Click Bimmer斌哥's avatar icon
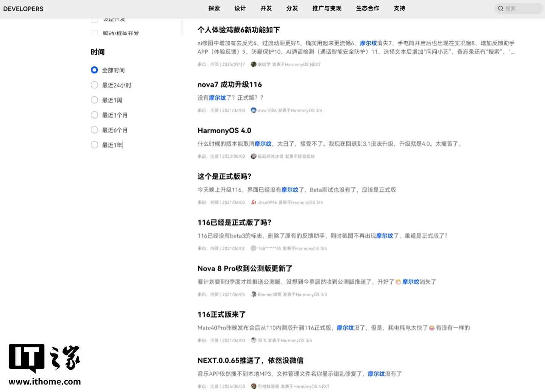Screen dimensions: 545x392 254,294
